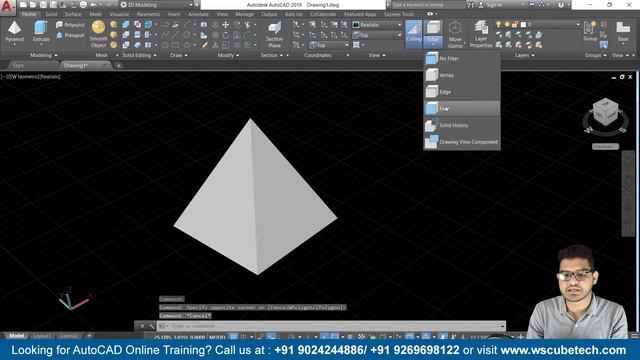Switch to the Start file tab
The height and width of the screenshot is (360, 640).
tap(18, 65)
